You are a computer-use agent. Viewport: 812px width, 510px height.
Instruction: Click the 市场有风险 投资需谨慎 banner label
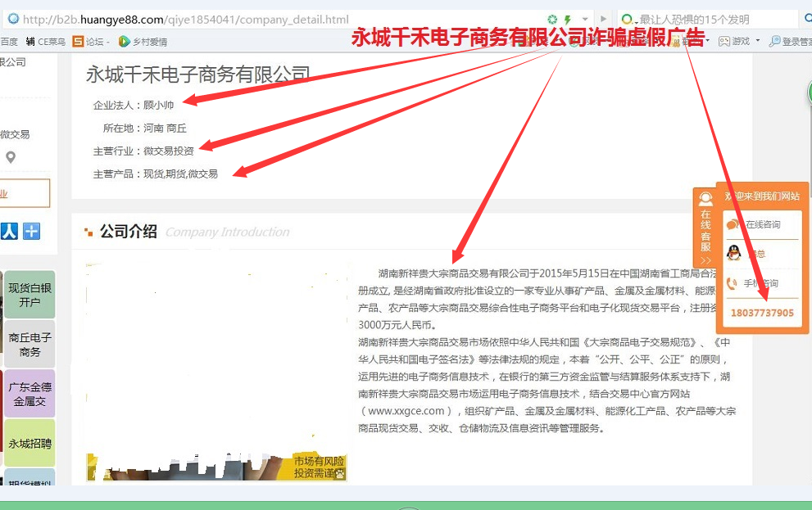point(319,467)
